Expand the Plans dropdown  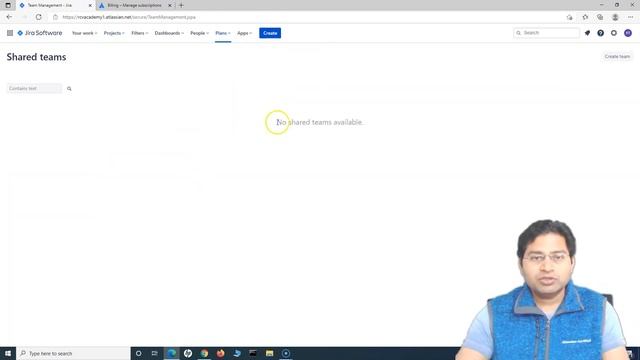(223, 33)
